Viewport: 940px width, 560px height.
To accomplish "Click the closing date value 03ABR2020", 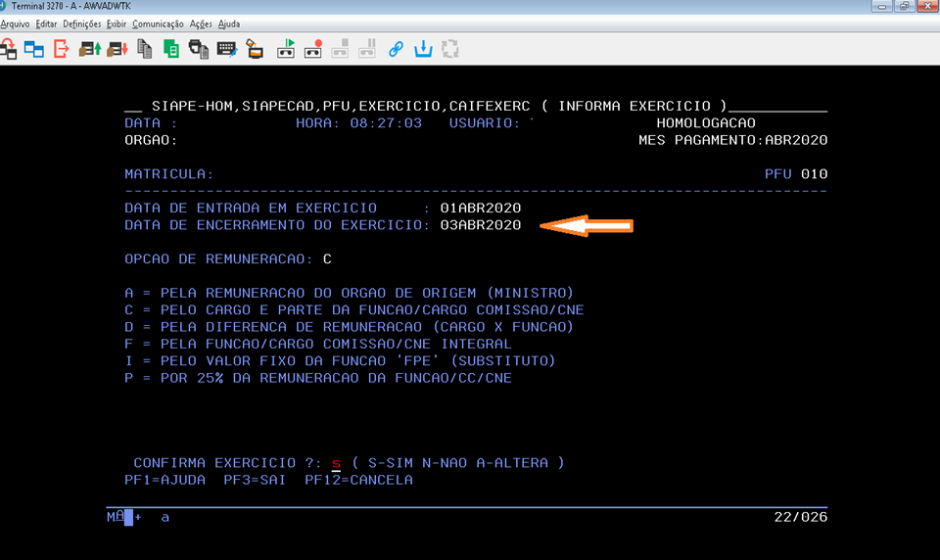I will point(481,225).
